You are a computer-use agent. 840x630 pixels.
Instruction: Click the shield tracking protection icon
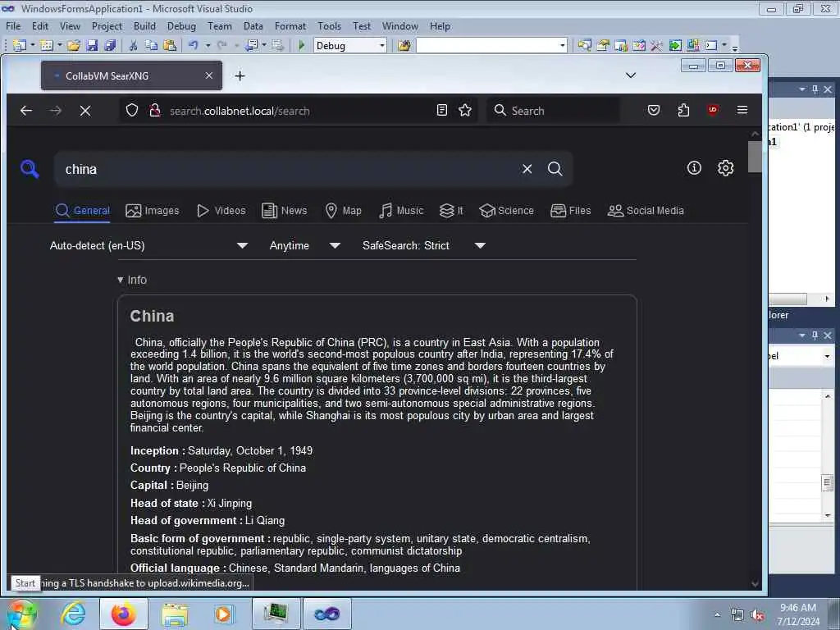click(x=132, y=111)
